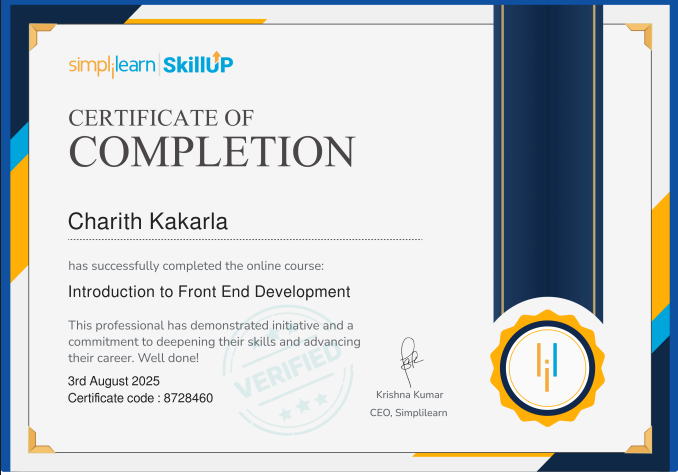The height and width of the screenshot is (475, 678).
Task: Click the SkillUP logo
Action: click(198, 64)
